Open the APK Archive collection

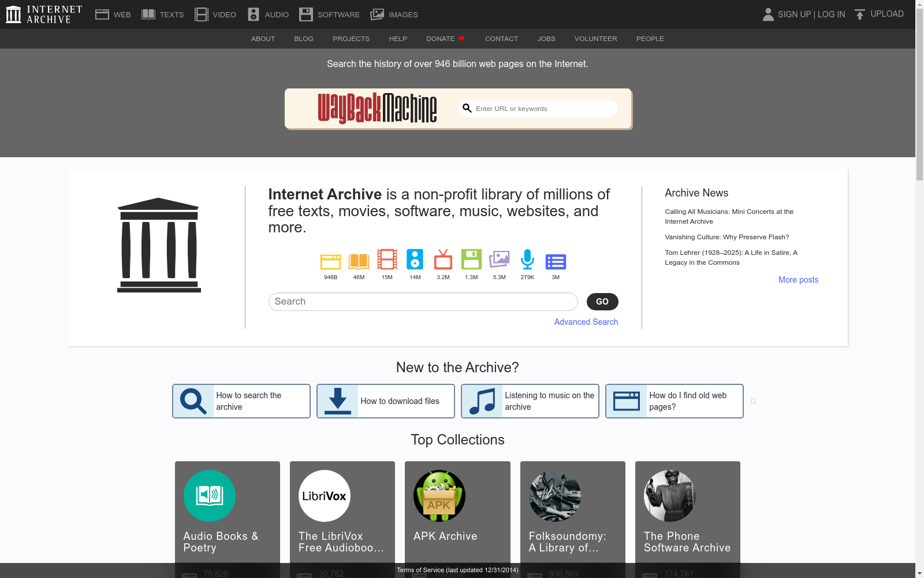(x=457, y=520)
